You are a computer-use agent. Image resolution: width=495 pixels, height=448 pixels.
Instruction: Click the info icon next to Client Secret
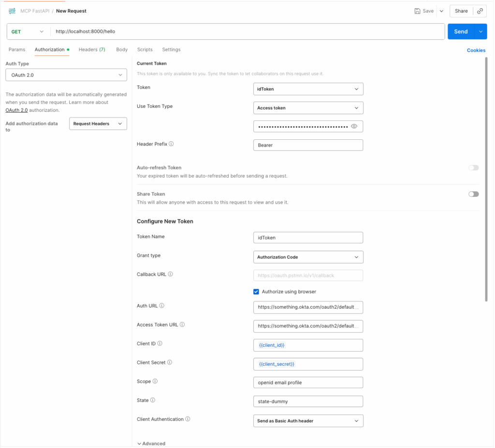(170, 362)
